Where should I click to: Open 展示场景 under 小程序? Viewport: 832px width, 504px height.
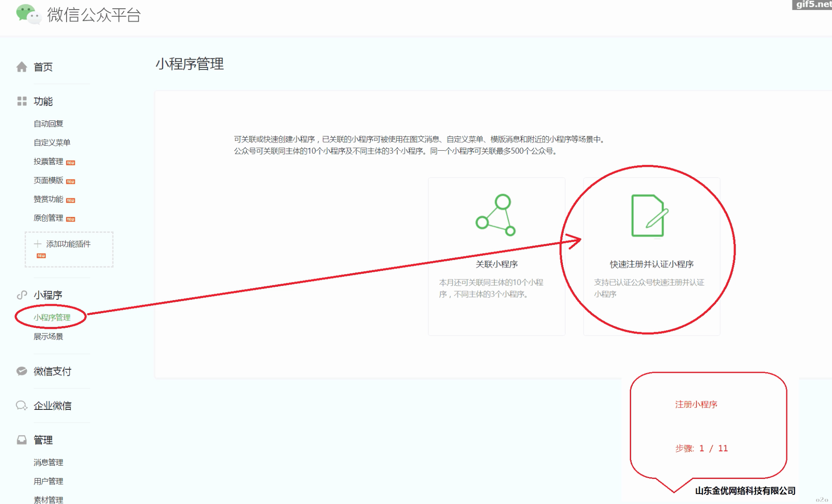pos(48,336)
